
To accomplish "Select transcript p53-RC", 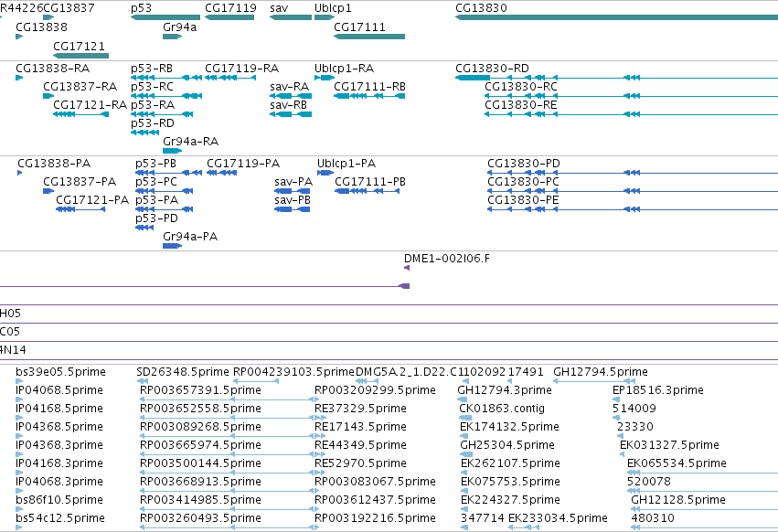I will [166, 96].
